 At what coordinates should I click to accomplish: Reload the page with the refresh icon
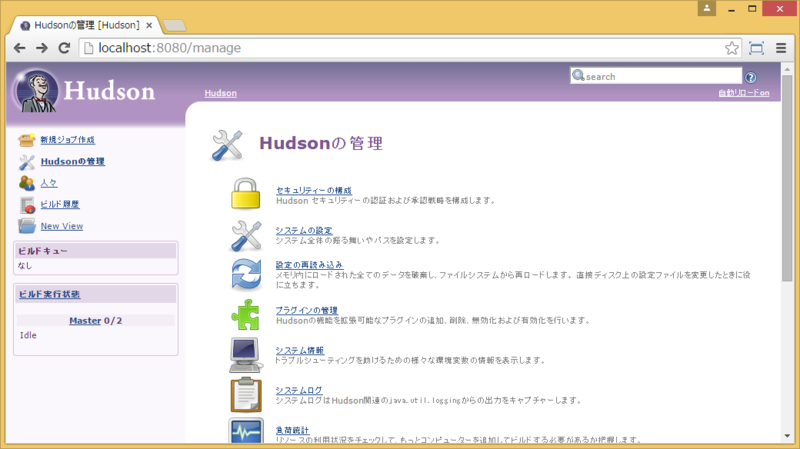64,48
